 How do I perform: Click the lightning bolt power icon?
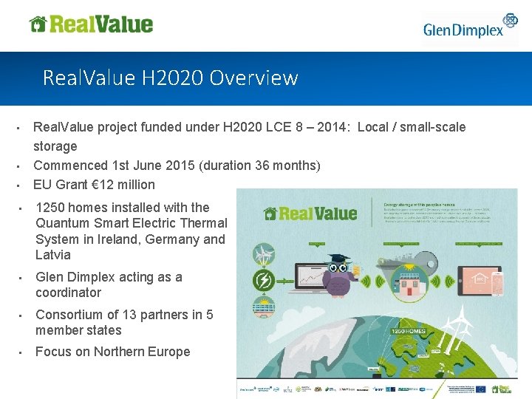264,281
